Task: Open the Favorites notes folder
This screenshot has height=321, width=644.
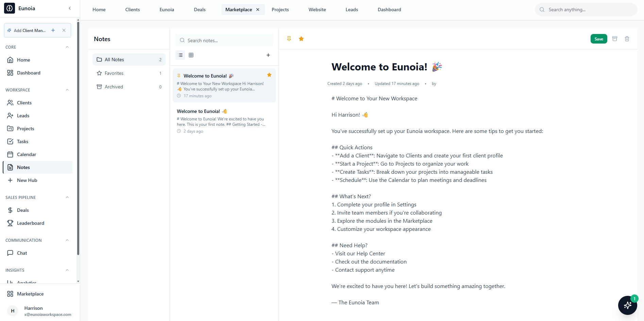Action: (114, 73)
